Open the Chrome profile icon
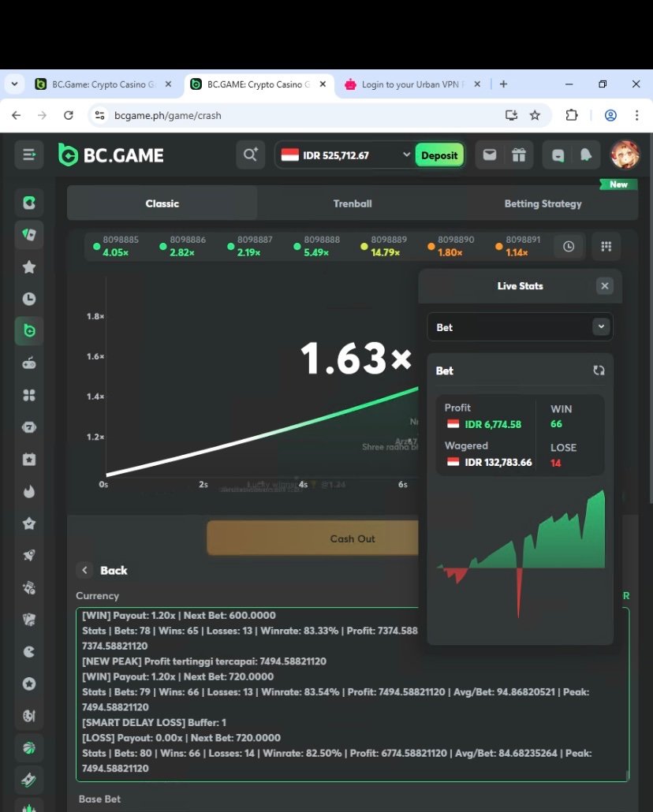Viewport: 653px width, 812px height. [610, 115]
